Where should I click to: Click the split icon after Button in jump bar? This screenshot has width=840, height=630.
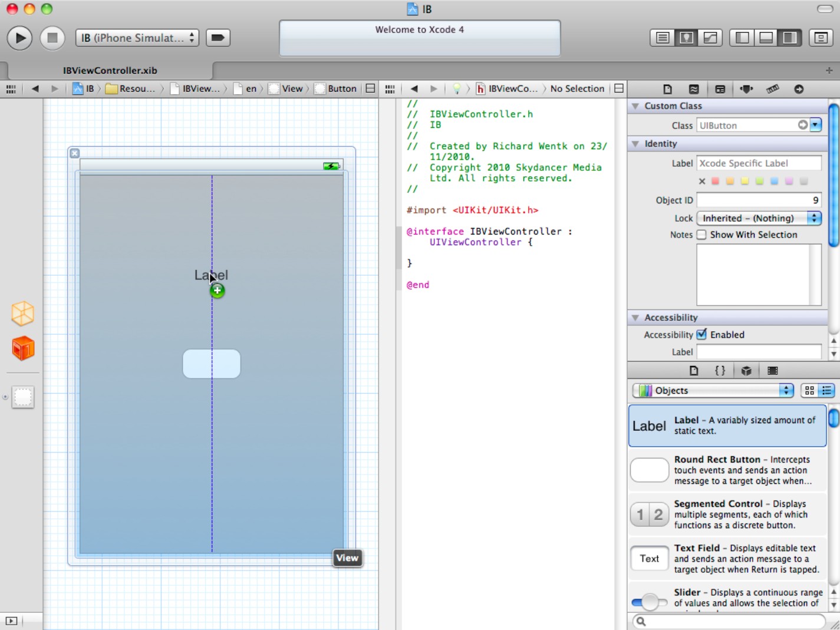(370, 89)
